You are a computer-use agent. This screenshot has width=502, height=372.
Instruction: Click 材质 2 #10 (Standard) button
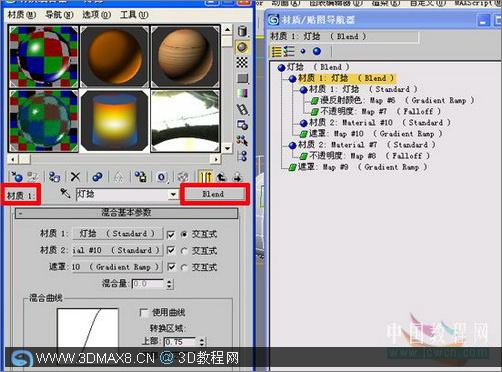click(x=118, y=250)
